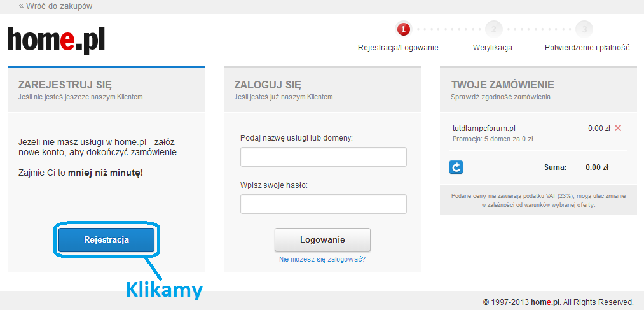Click the Suma label
644x310 pixels.
point(555,167)
